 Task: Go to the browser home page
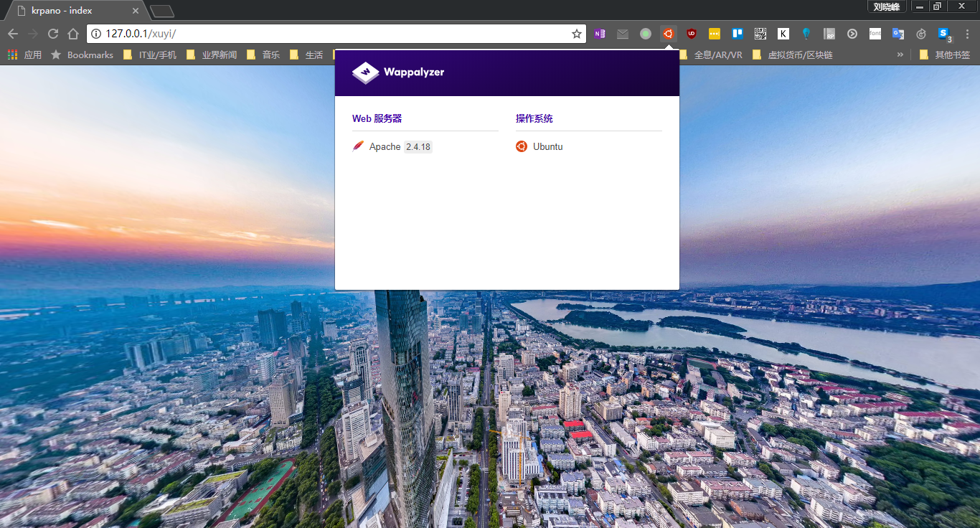click(72, 34)
